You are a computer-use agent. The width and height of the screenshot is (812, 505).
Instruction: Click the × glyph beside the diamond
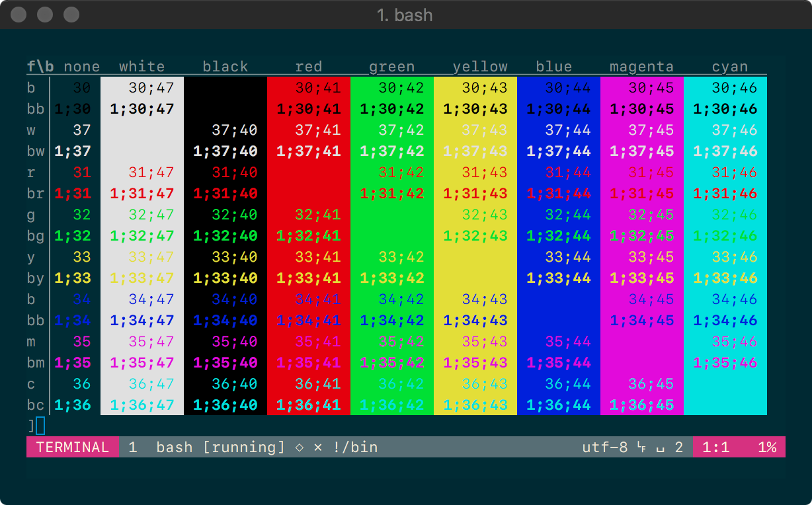[x=318, y=447]
